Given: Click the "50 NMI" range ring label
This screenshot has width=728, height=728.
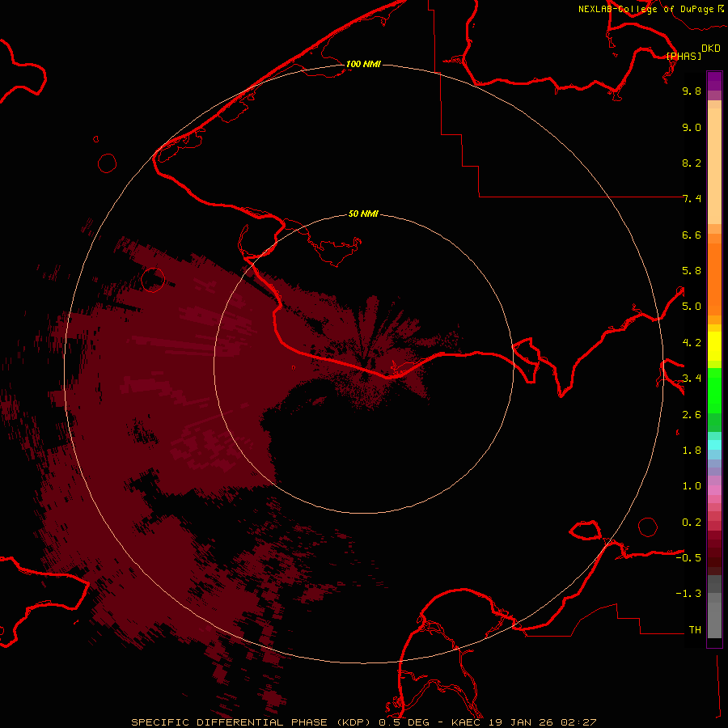Looking at the screenshot, I should point(363,214).
